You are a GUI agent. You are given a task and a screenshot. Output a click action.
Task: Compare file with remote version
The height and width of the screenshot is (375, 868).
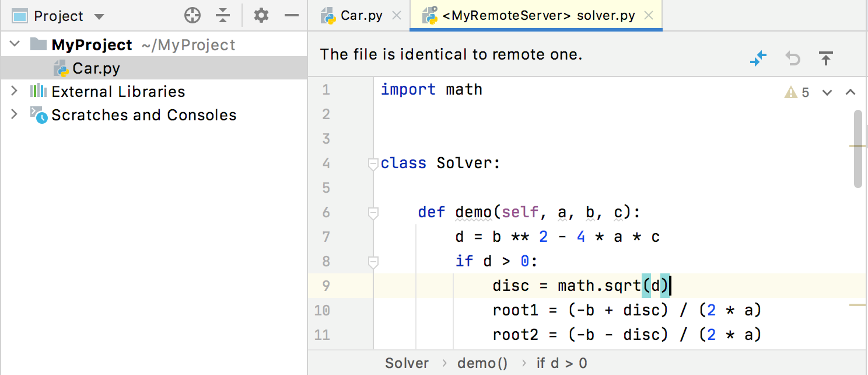758,58
